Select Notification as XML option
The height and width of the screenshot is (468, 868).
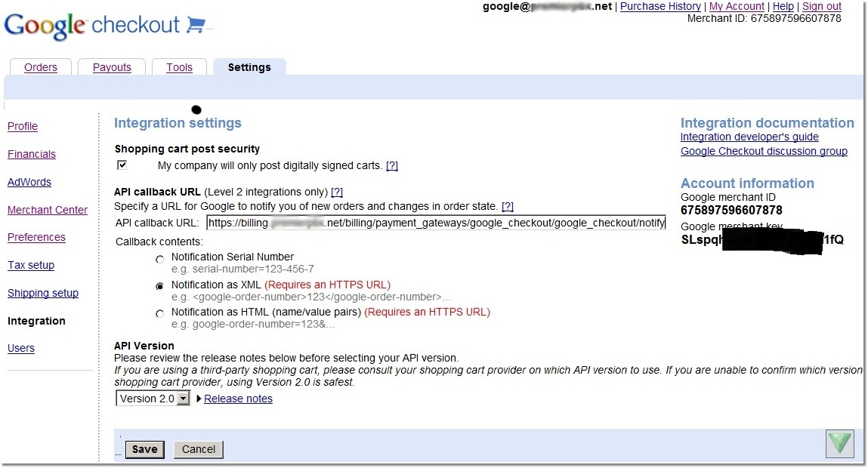[x=159, y=287]
